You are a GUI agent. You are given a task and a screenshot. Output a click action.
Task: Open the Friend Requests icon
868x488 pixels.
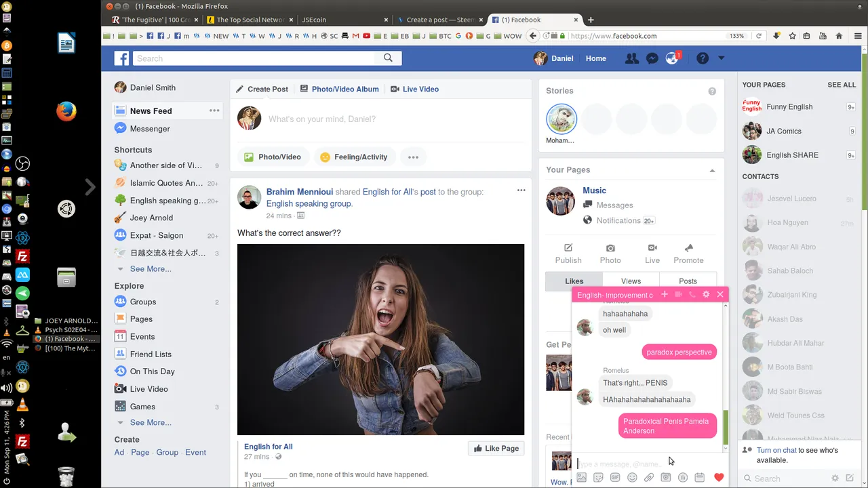(632, 58)
